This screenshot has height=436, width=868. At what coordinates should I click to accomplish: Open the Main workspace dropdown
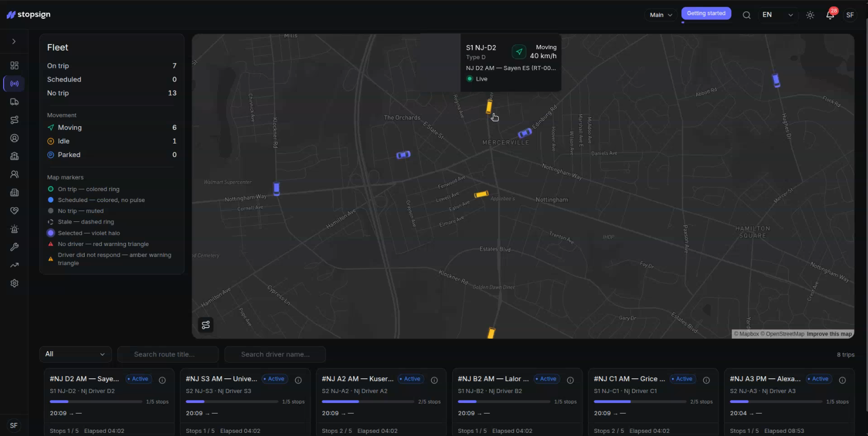click(x=661, y=15)
